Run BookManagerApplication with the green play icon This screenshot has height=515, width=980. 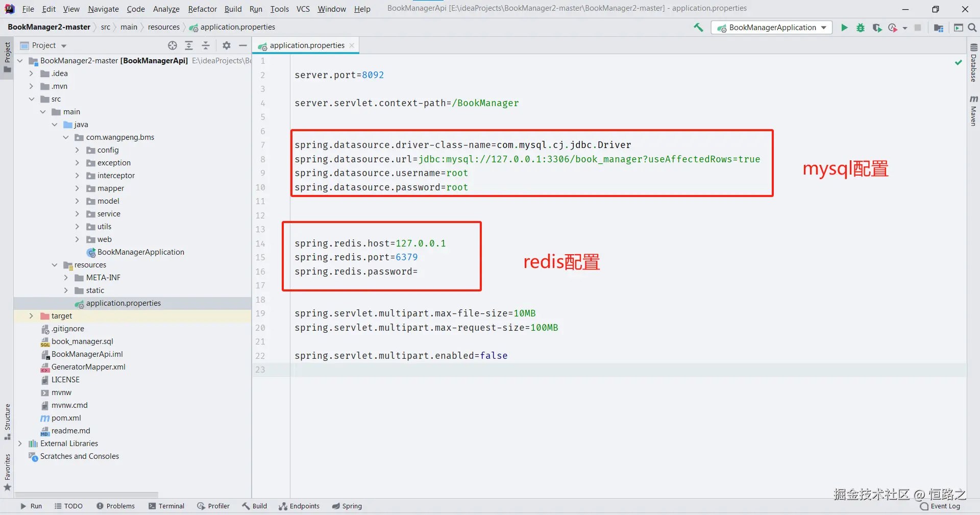coord(844,28)
